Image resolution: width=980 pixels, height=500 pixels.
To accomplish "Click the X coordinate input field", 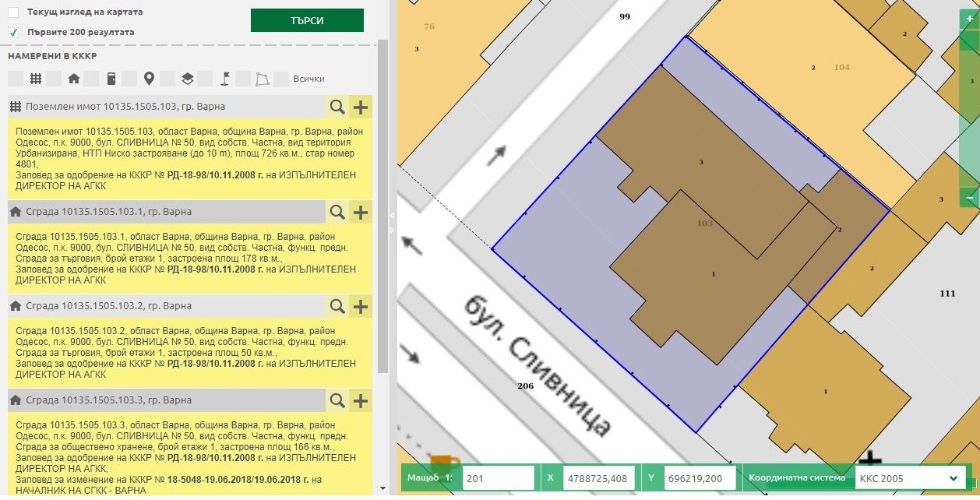I will (599, 478).
